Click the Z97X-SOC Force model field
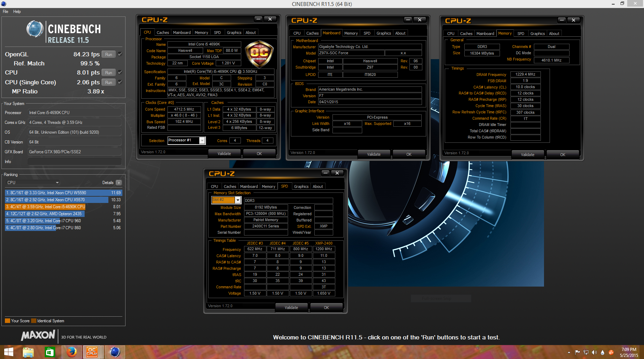This screenshot has height=359, width=644. click(351, 53)
